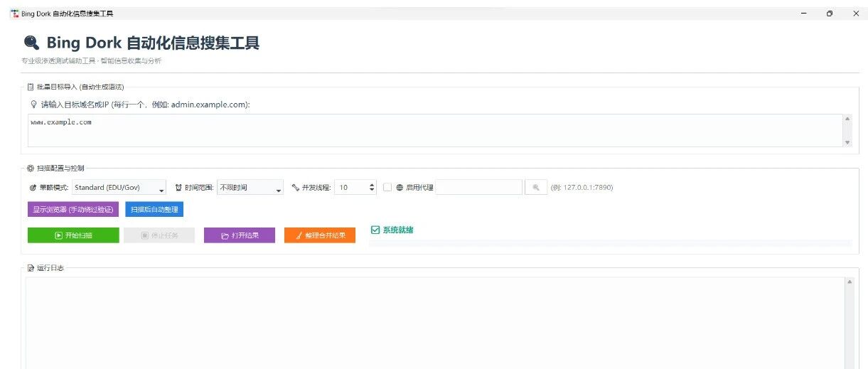This screenshot has height=369, width=868.
Task: Start scanning with the green 开始扫描 button
Action: pyautogui.click(x=73, y=235)
